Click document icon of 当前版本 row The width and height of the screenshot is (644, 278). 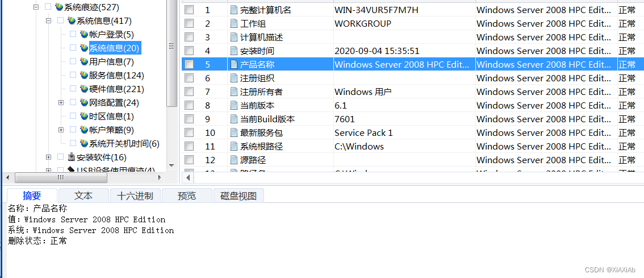(234, 106)
